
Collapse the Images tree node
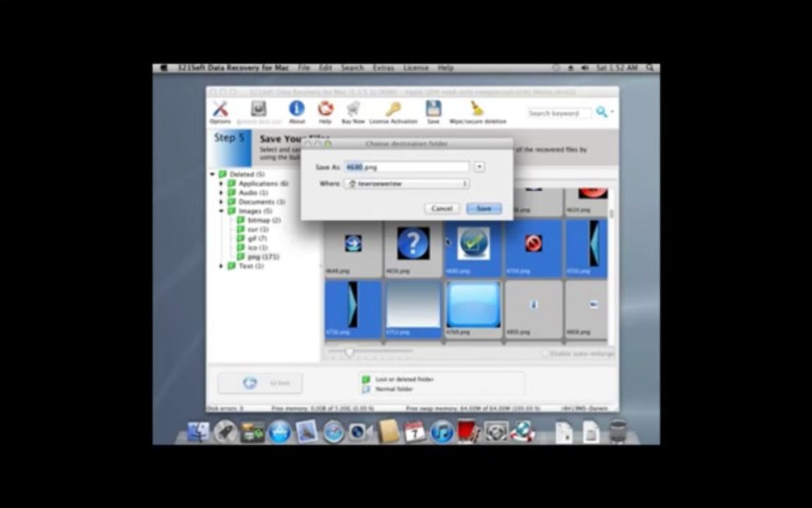click(221, 211)
